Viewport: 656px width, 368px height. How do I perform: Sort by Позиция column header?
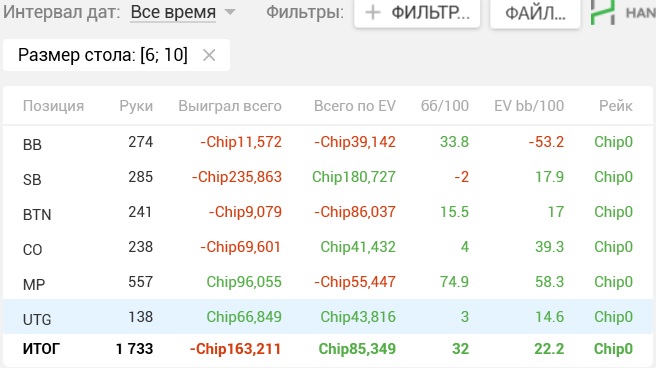pyautogui.click(x=53, y=106)
